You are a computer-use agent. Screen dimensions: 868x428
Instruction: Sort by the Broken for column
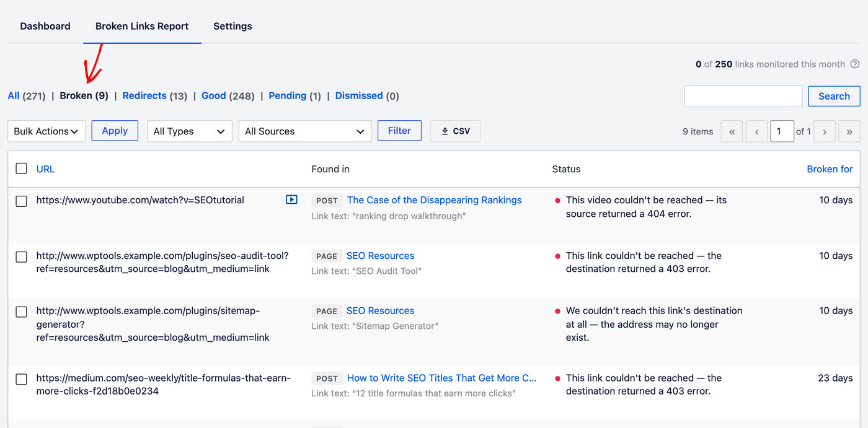(830, 169)
